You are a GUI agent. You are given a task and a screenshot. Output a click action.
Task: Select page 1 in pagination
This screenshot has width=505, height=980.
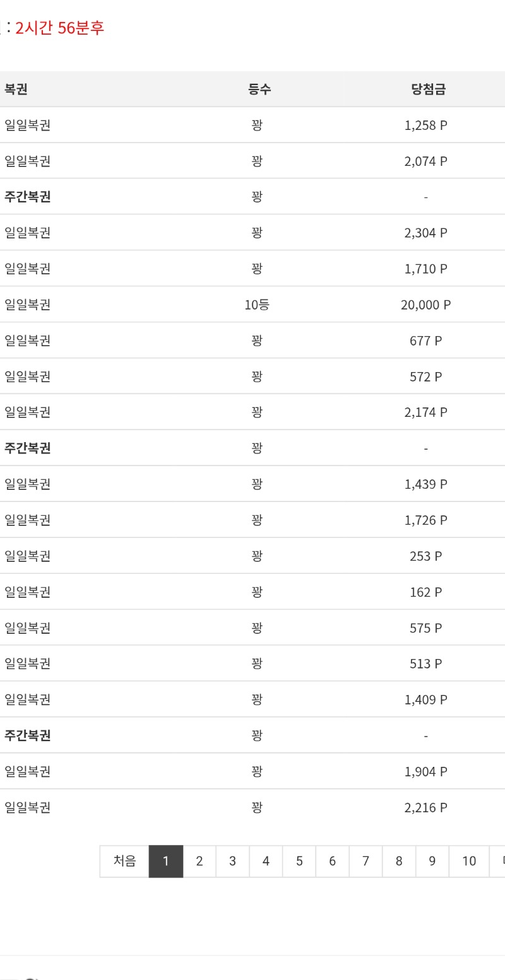pyautogui.click(x=166, y=861)
